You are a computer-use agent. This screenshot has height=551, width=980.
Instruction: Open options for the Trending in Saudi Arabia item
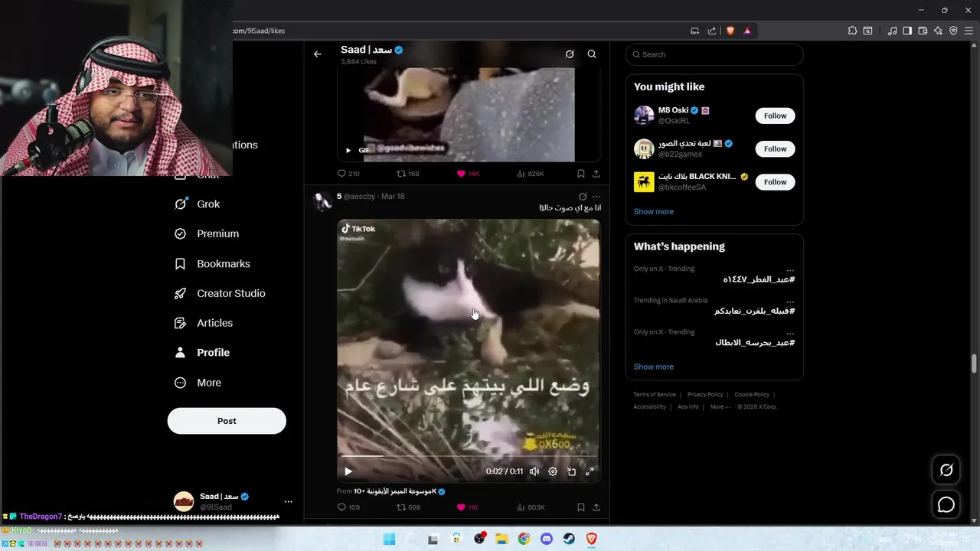(x=790, y=301)
